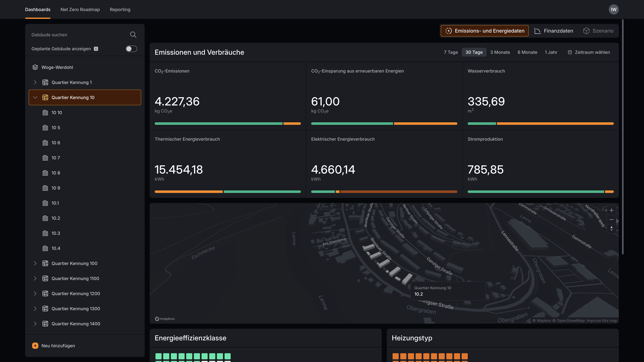Click the map zoom in plus icon
Screen dimensions: 644x362
click(612, 210)
